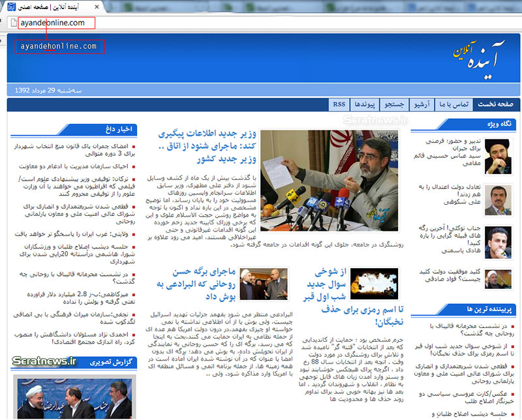
Task: Click the آینده آنلاین site logo
Action: coord(478,60)
